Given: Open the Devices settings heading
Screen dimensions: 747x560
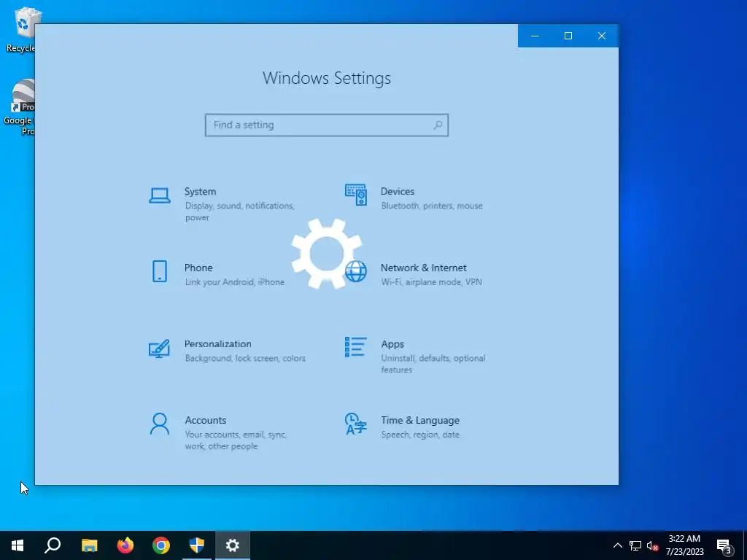Looking at the screenshot, I should tap(398, 192).
